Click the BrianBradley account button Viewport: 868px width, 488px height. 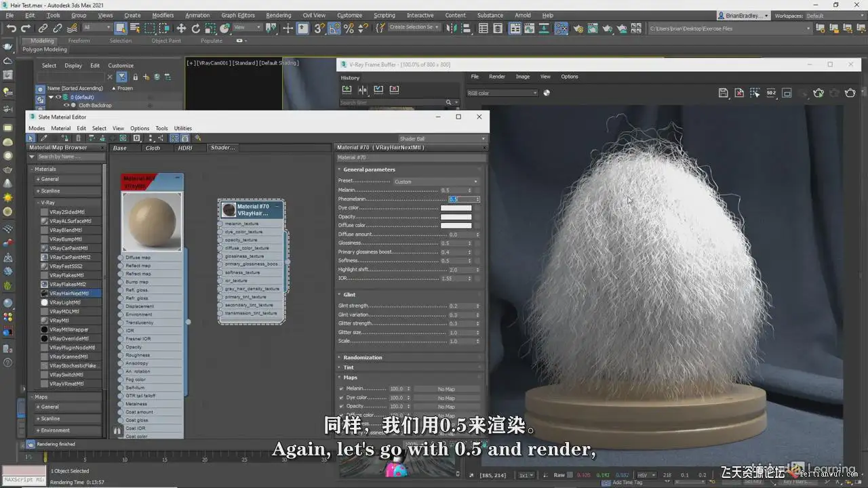click(744, 16)
